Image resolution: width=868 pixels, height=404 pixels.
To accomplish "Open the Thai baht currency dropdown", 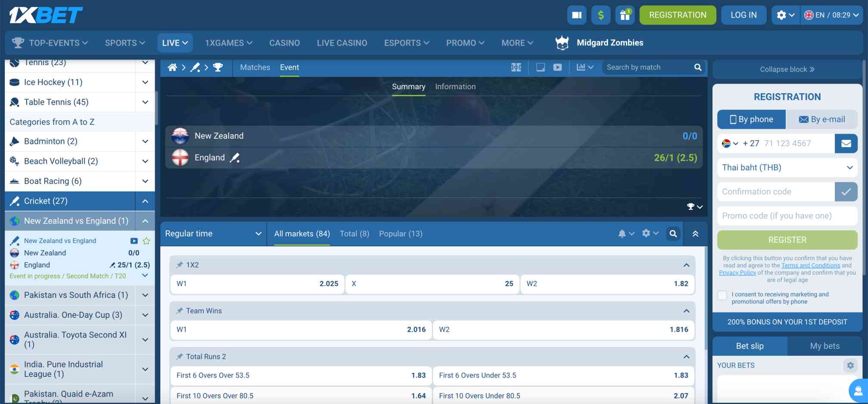I will [x=787, y=167].
